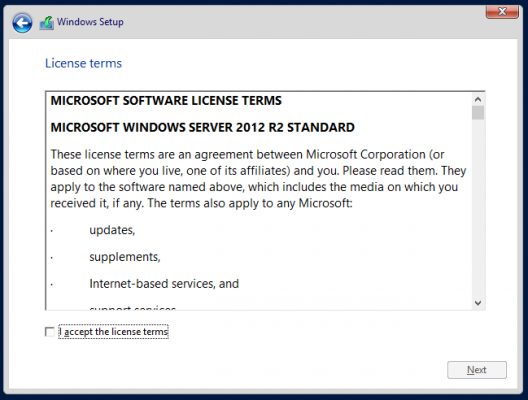The image size is (528, 400).
Task: Click the License terms heading
Action: point(84,63)
